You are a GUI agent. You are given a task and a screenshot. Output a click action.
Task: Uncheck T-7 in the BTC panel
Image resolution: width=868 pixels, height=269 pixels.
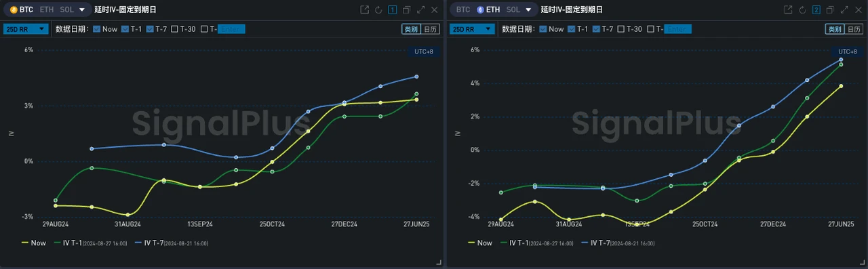click(x=150, y=29)
